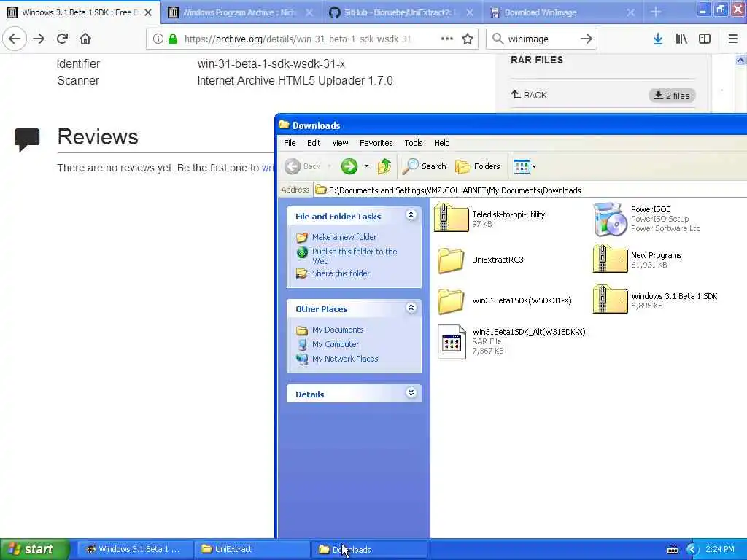Open Firefox hamburger menu
The width and height of the screenshot is (747, 560).
pos(733,39)
